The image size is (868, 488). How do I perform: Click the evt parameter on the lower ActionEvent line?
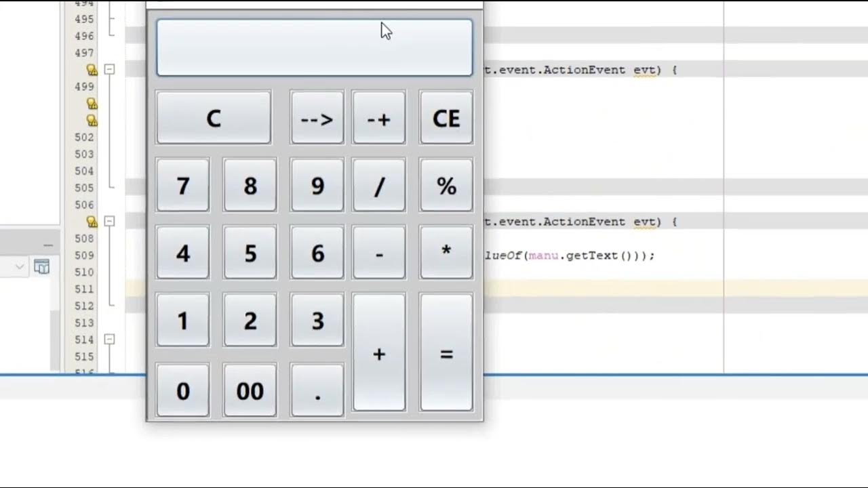click(644, 222)
